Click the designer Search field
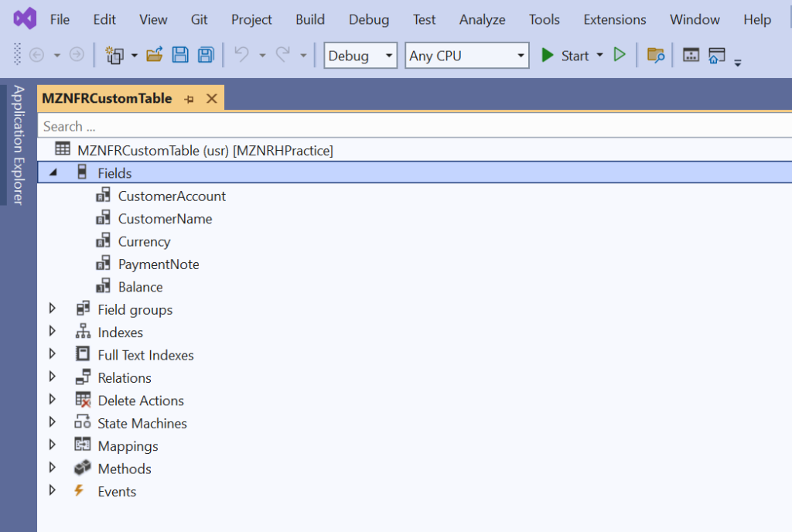This screenshot has width=792, height=532. [415, 126]
